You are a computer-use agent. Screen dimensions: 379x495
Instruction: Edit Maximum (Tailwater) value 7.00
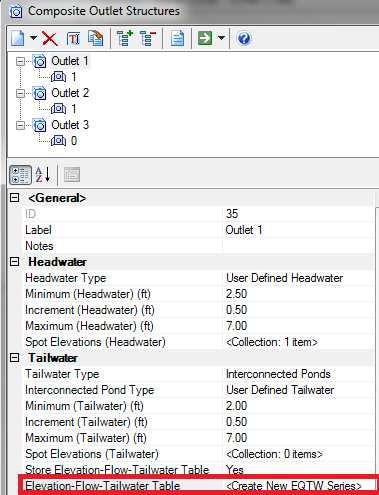coord(298,438)
